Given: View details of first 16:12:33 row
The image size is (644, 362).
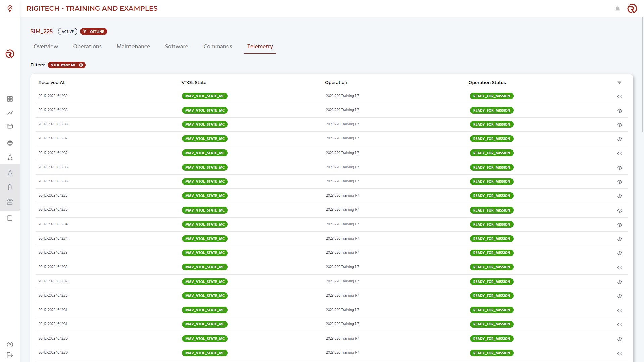Looking at the screenshot, I should point(620,253).
